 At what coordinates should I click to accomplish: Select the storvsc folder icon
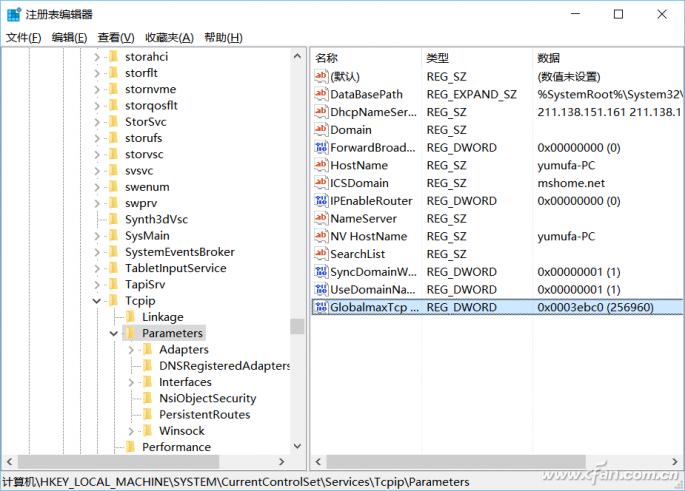(x=114, y=154)
